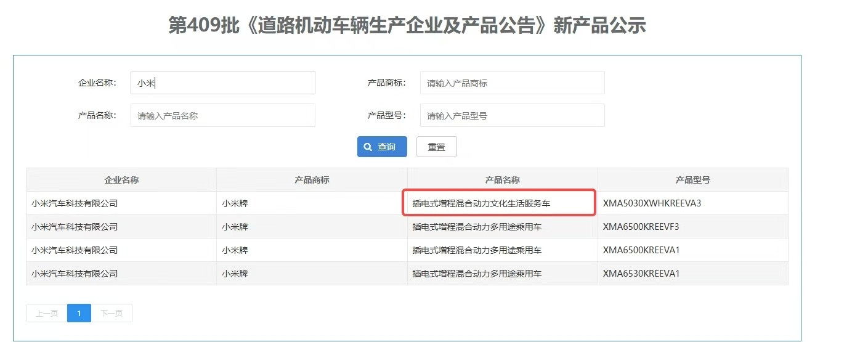
Task: Click the 企业名称: form label
Action: tap(97, 83)
